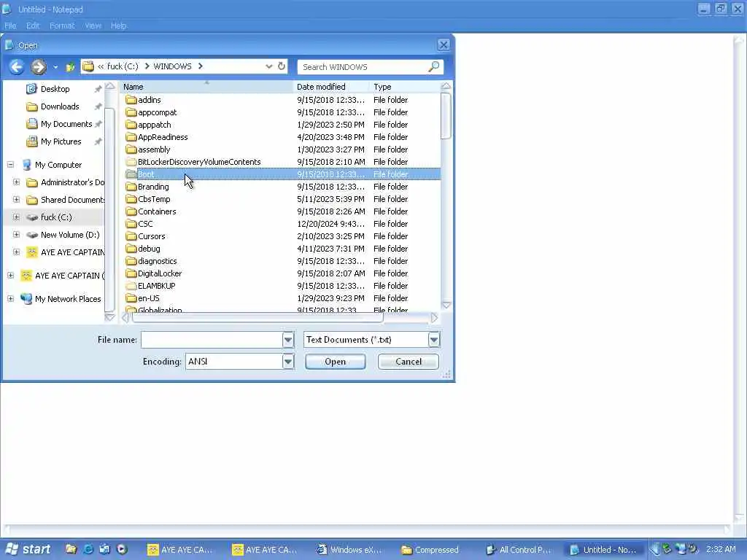The height and width of the screenshot is (560, 747).
Task: Open recent locations dropdown arrow
Action: [x=55, y=67]
